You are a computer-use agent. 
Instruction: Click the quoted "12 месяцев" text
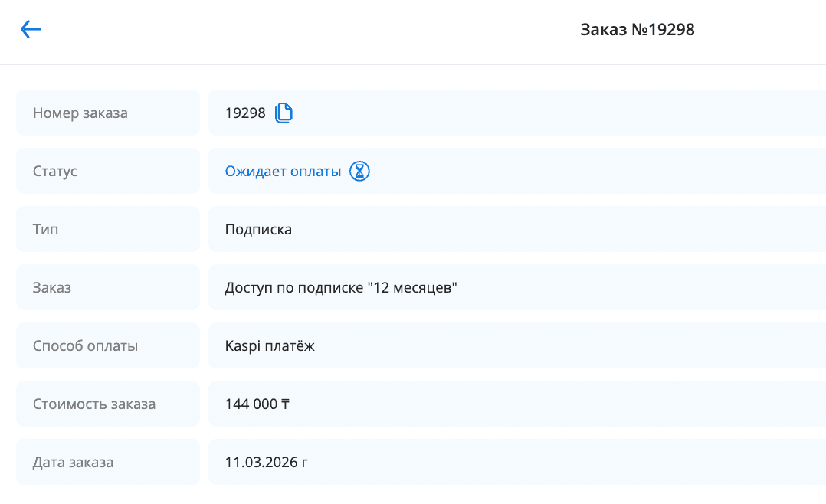(x=412, y=288)
